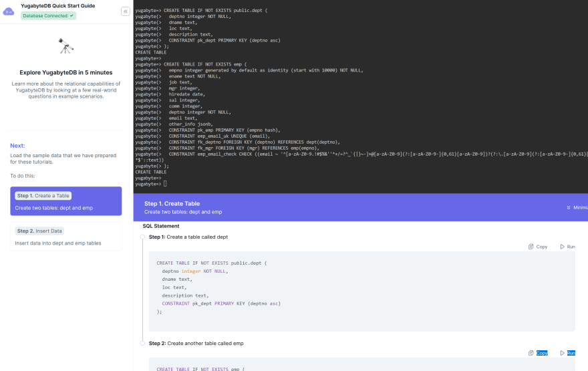Click the 'Explore YugabyteDB in 5 minutes' heading
This screenshot has width=588, height=371.
pos(66,73)
